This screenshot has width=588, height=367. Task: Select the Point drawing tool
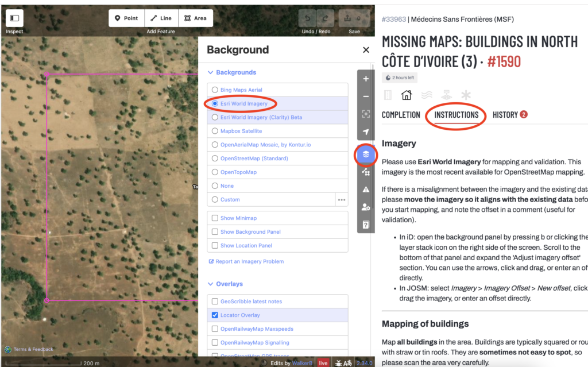coord(126,18)
